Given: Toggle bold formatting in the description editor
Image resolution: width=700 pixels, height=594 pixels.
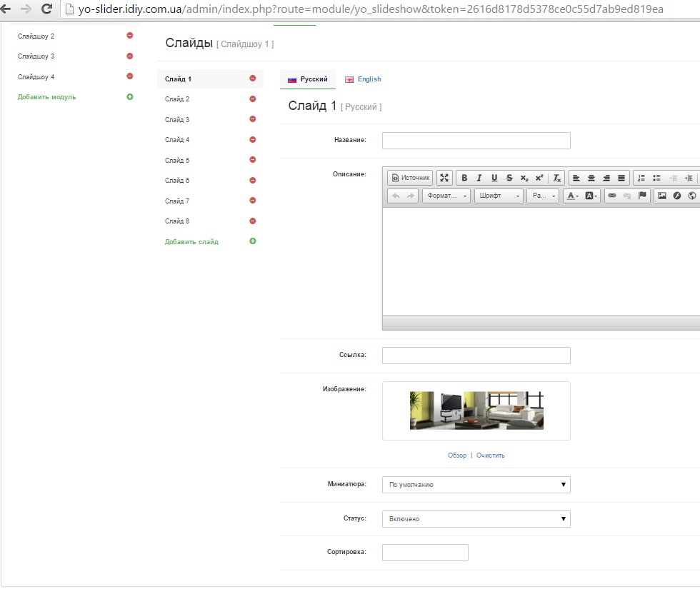Looking at the screenshot, I should click(x=464, y=178).
